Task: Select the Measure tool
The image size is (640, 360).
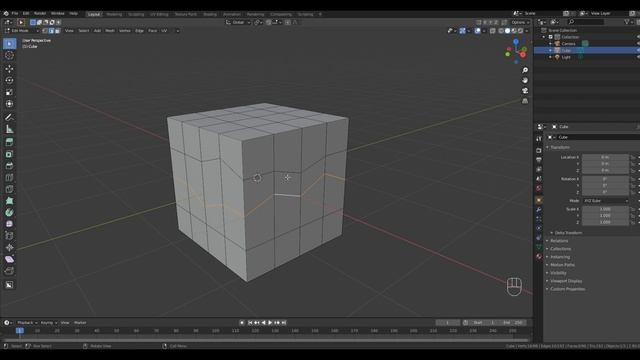Action: (9, 129)
